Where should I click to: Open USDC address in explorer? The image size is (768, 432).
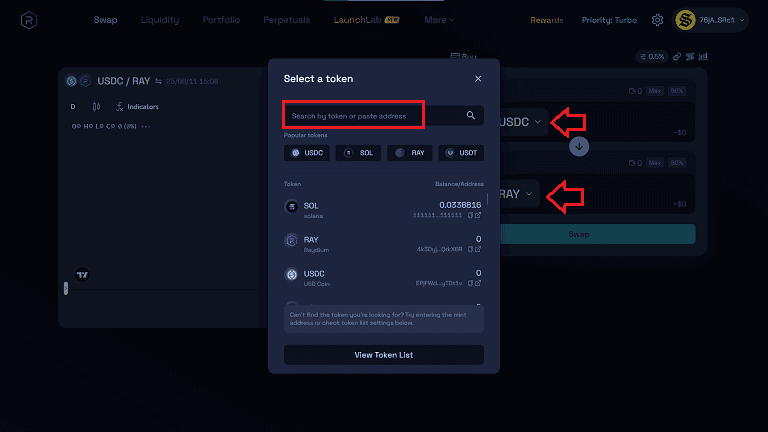click(x=478, y=283)
